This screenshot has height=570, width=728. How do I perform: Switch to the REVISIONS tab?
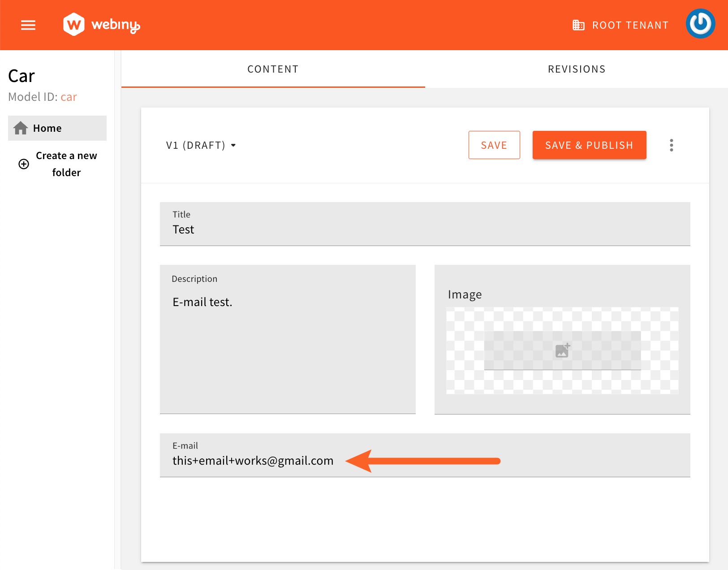coord(576,69)
